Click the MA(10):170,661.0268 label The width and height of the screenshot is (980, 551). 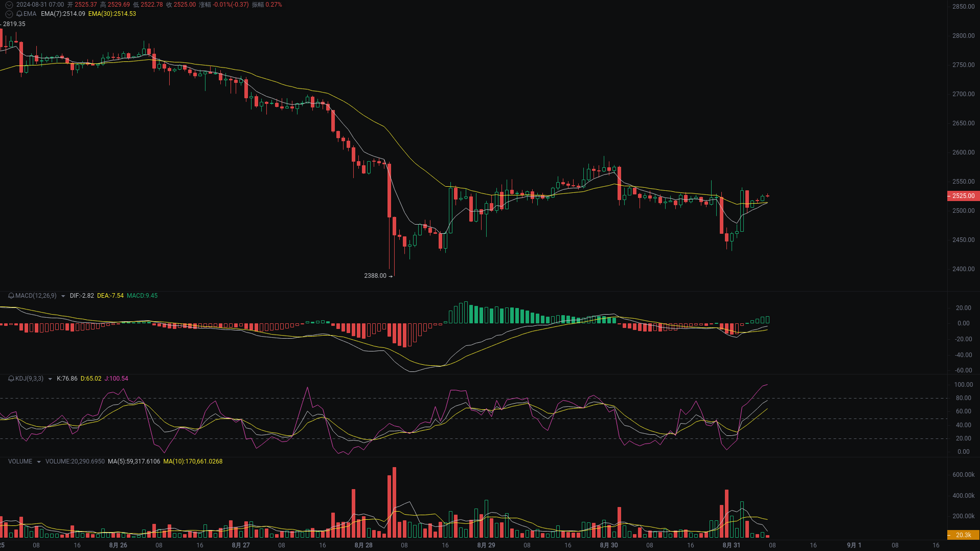193,461
